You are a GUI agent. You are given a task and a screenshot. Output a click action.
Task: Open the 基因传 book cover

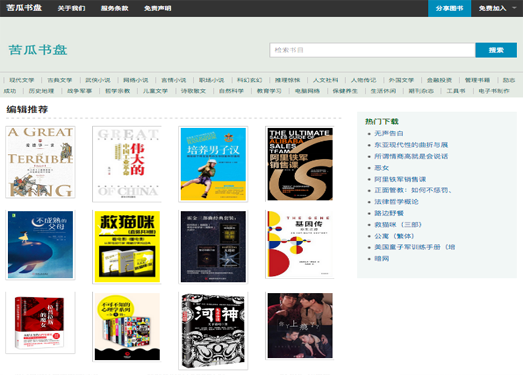point(300,244)
